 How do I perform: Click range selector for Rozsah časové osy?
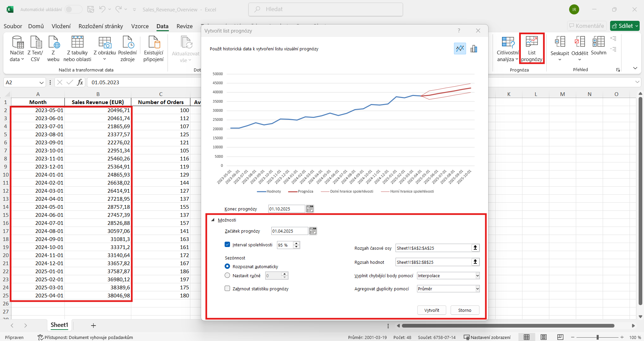(475, 248)
